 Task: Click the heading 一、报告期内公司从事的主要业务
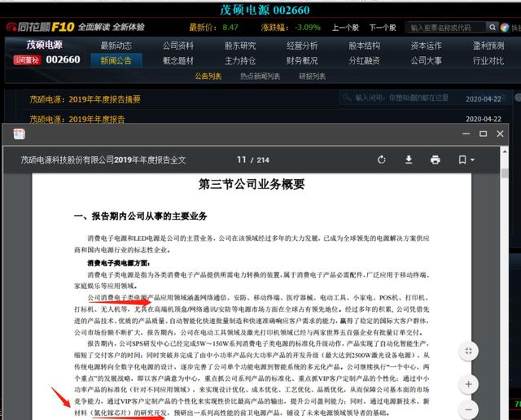pos(141,217)
